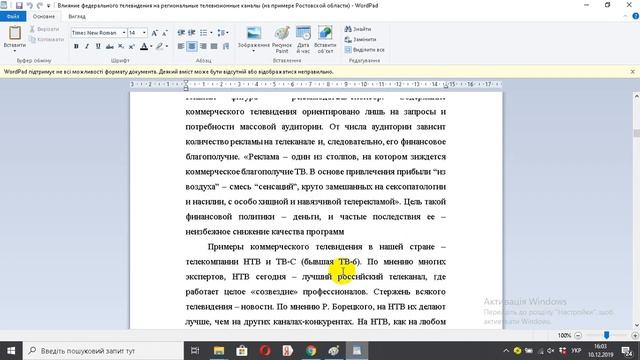Open the line spacing dropdown
This screenshot has height=360, width=640.
click(223, 33)
